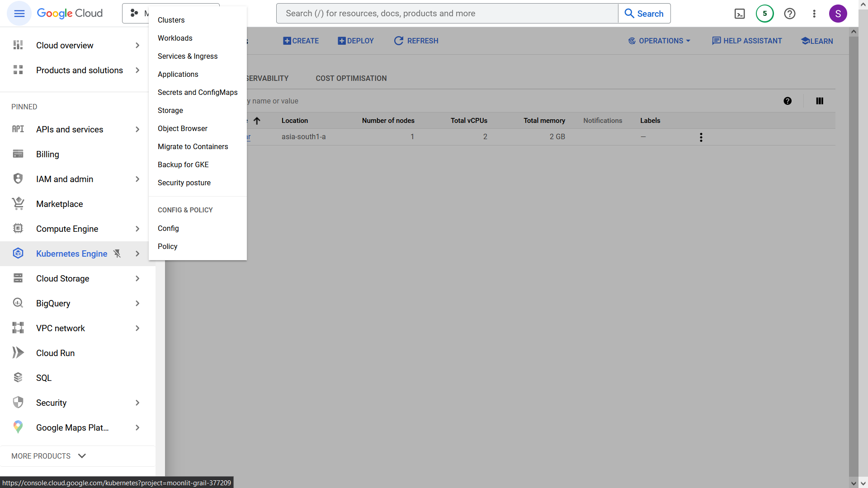Click the IAM and admin shield icon
The width and height of the screenshot is (868, 488).
coord(18,179)
